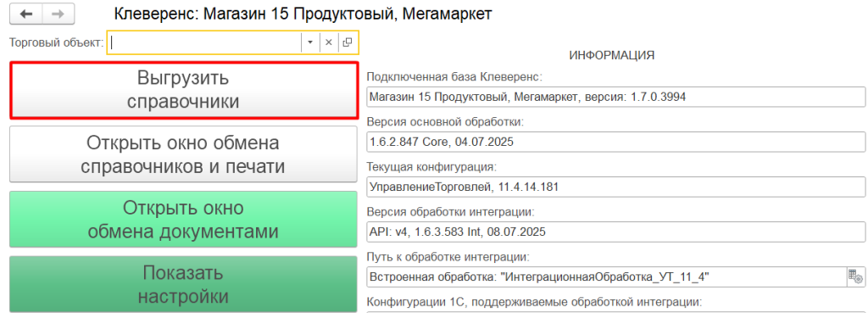
Task: Go back with the left arrow button
Action: click(26, 14)
